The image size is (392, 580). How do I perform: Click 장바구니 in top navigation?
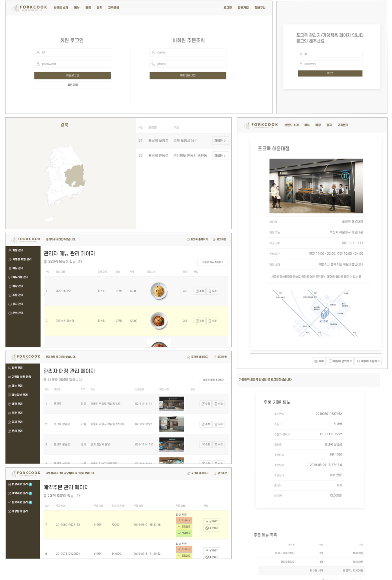pyautogui.click(x=260, y=8)
